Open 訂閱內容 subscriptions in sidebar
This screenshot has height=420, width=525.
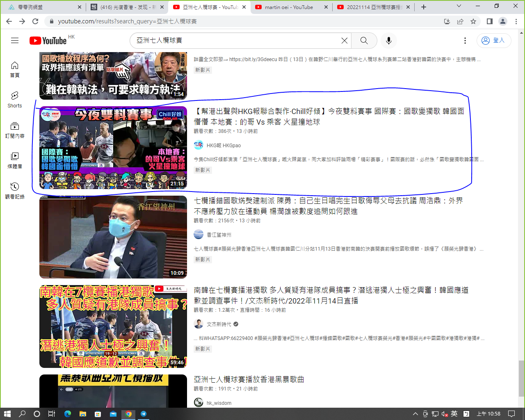15,130
